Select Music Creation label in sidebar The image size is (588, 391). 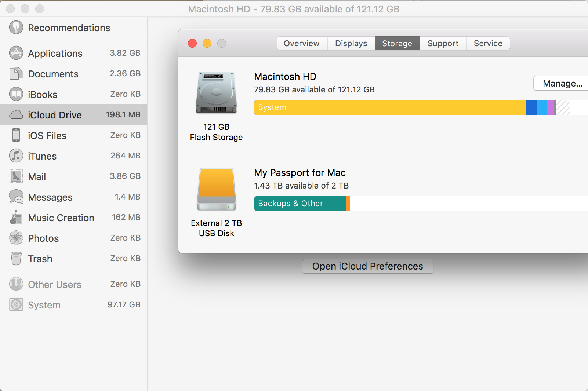tap(61, 218)
